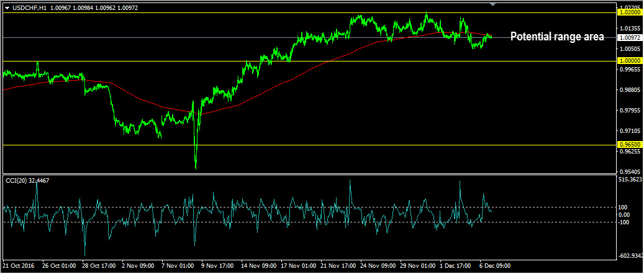Click the 29 Nov 01:00 time label
644x274 pixels.
click(x=418, y=266)
